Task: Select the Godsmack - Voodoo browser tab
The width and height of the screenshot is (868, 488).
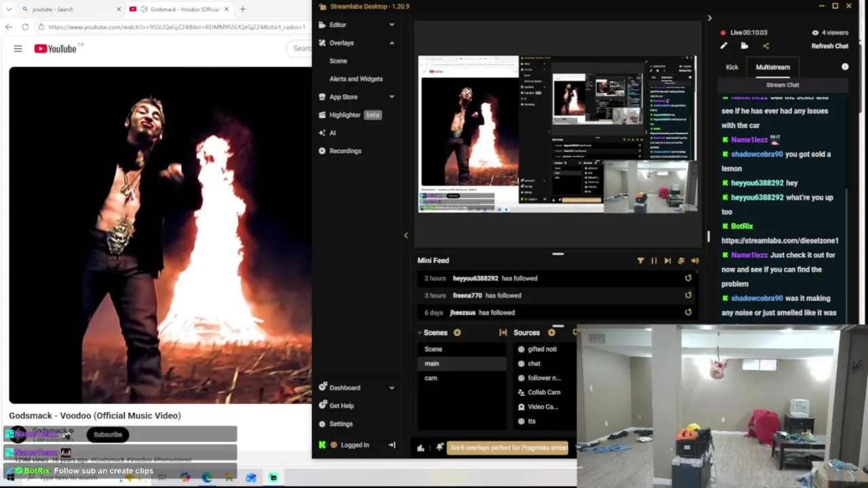Action: (180, 9)
